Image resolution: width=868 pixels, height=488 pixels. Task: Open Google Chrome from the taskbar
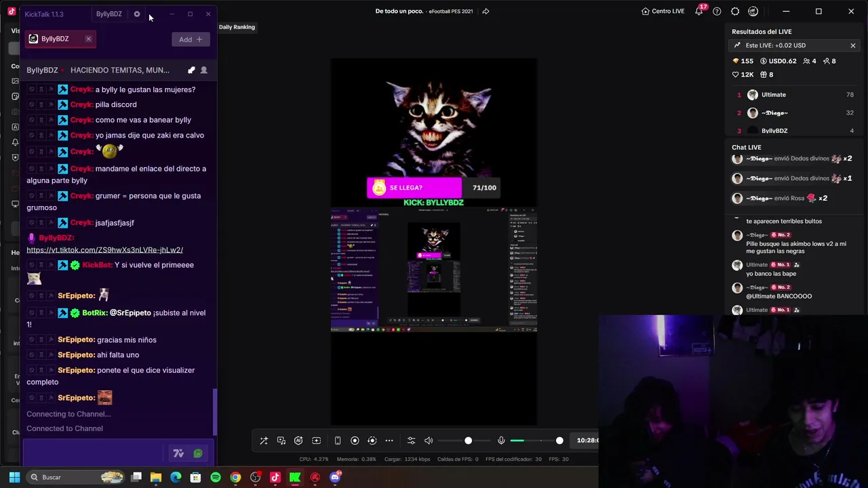click(235, 477)
